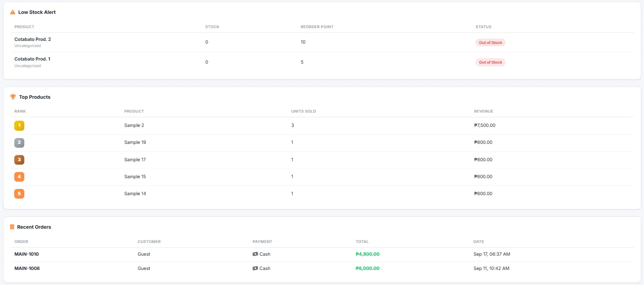Image resolution: width=644 pixels, height=285 pixels.
Task: Click cash icon for order MAIN-1010
Action: tap(255, 254)
